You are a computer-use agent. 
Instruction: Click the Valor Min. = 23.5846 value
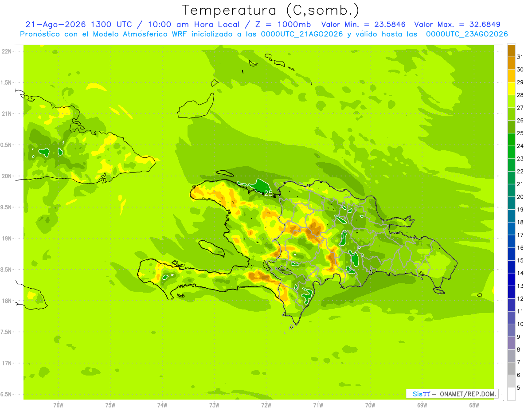click(x=363, y=24)
